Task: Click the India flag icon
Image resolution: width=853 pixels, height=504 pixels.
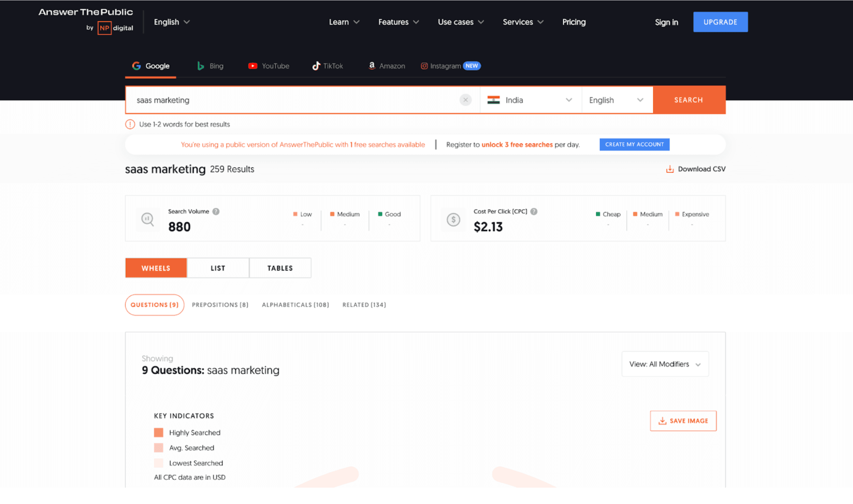Action: 493,100
